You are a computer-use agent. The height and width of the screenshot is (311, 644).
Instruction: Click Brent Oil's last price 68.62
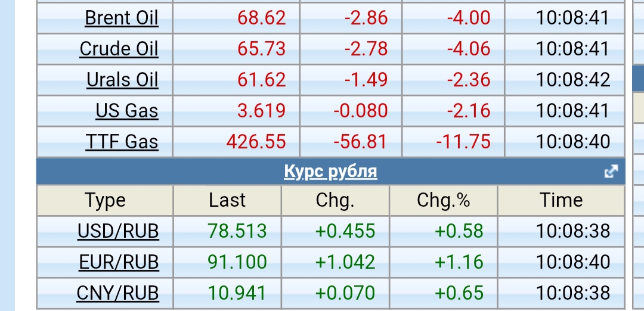coord(262,18)
